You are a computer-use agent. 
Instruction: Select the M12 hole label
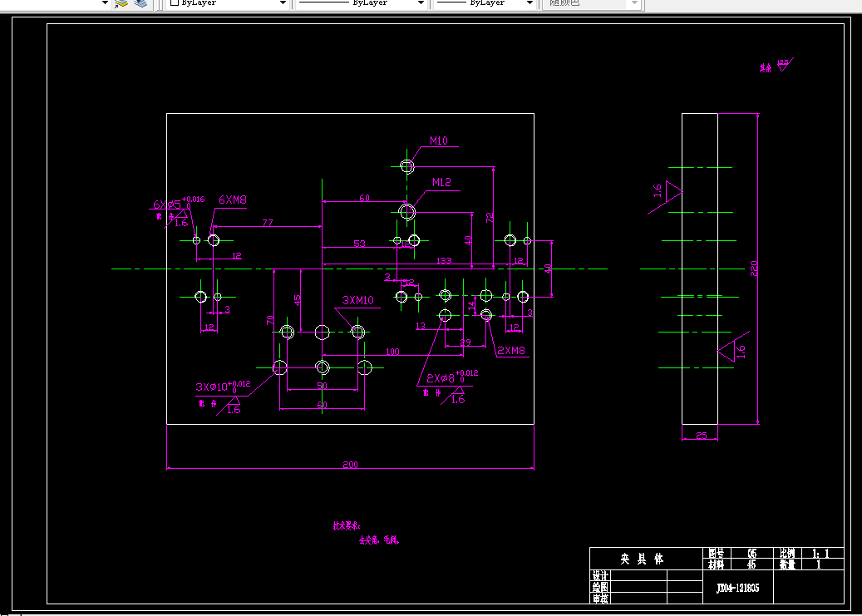coord(441,182)
